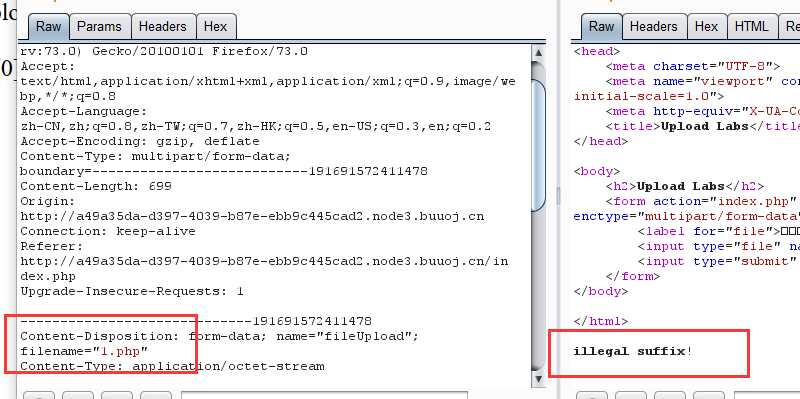Click the Content-Disposition form-data line
Image resolution: width=800 pixels, height=399 pixels.
pos(219,336)
